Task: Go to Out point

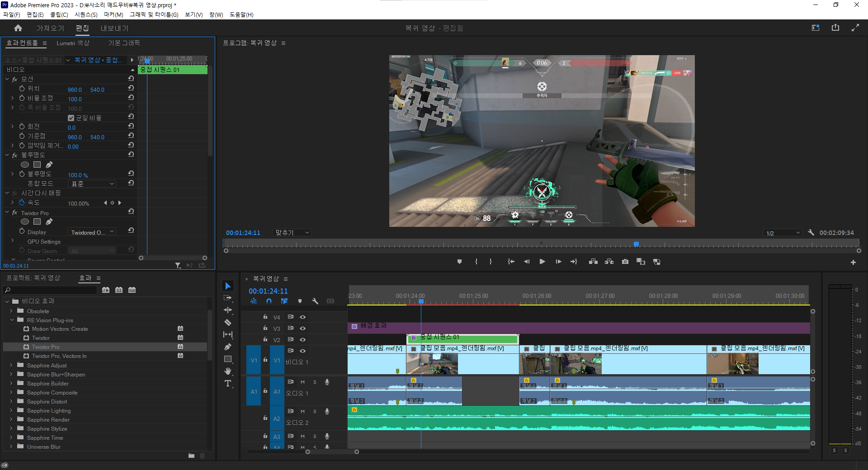Action: point(574,262)
